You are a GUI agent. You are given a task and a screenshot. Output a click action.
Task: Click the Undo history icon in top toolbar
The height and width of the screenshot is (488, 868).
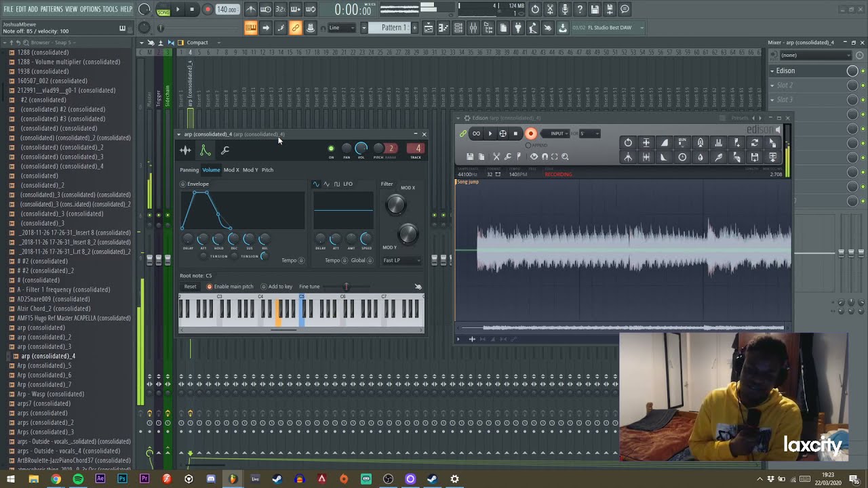tap(535, 9)
